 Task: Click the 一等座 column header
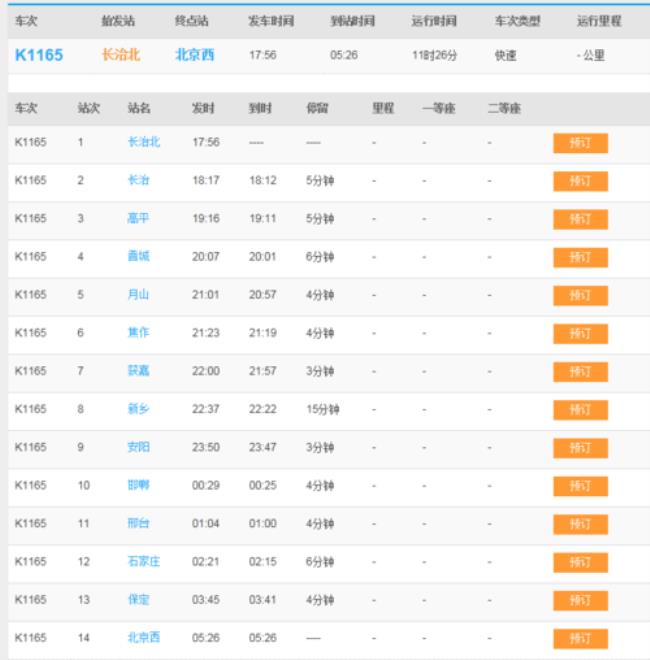[439, 109]
